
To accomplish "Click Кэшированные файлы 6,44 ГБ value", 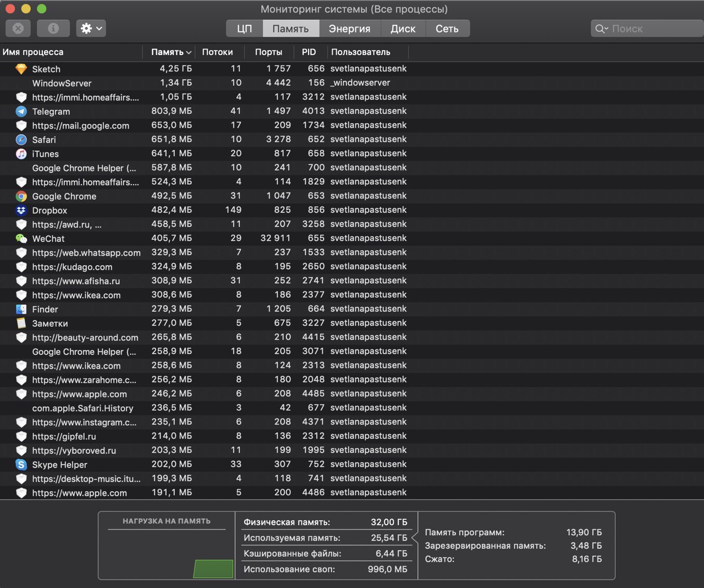I will click(391, 553).
